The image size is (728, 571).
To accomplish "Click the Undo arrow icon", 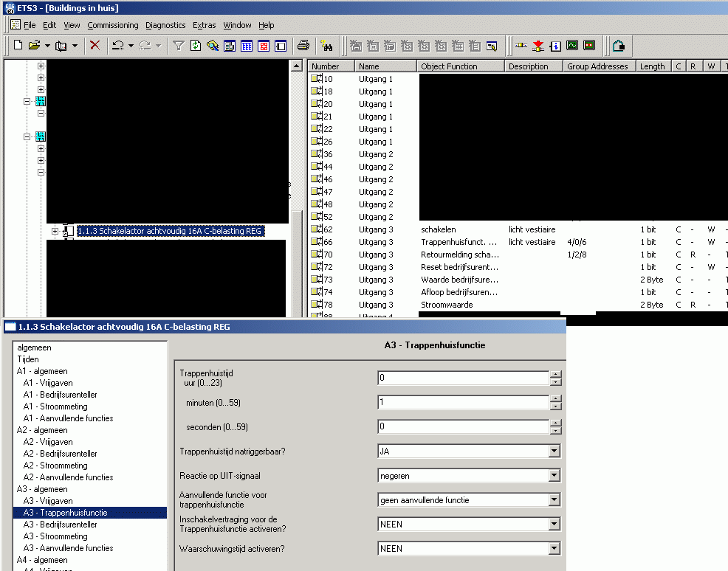I will pyautogui.click(x=118, y=46).
